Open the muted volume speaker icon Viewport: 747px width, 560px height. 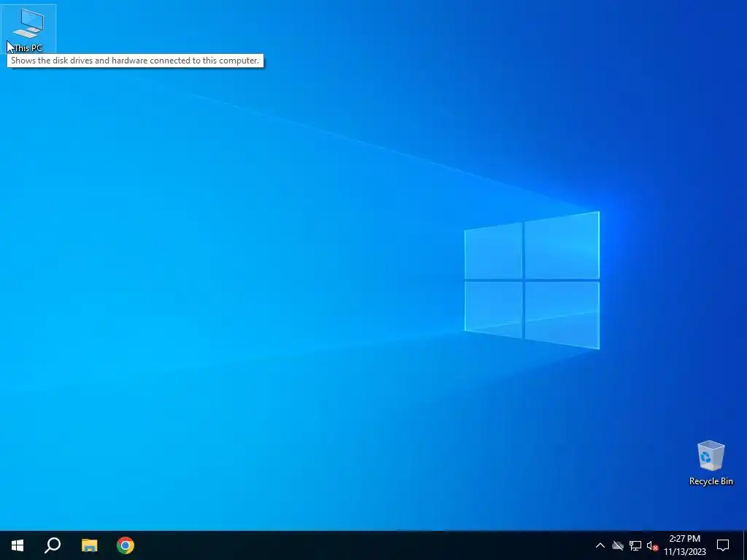[x=652, y=545]
